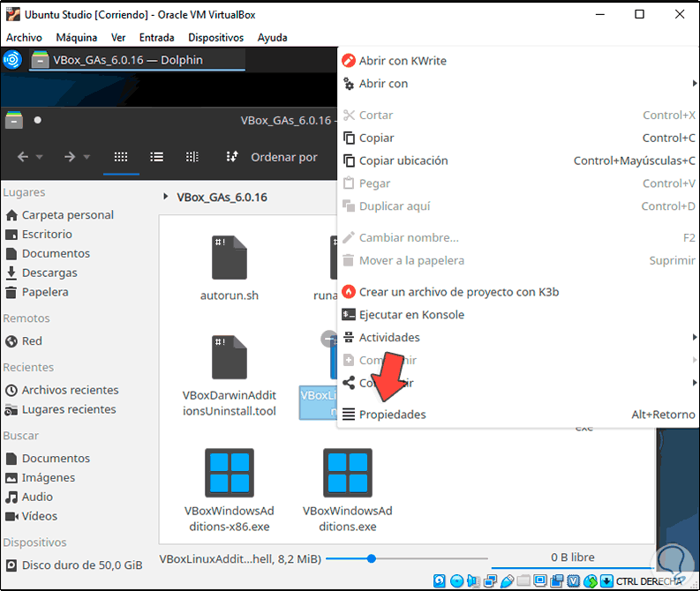Adjust the icon zoom slider handle

372,558
